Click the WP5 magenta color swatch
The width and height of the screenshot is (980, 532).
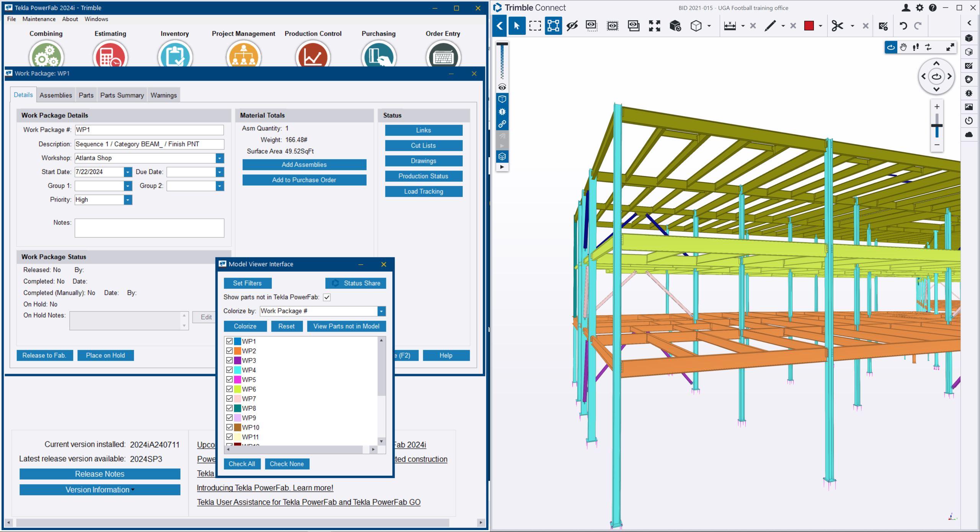pyautogui.click(x=237, y=379)
